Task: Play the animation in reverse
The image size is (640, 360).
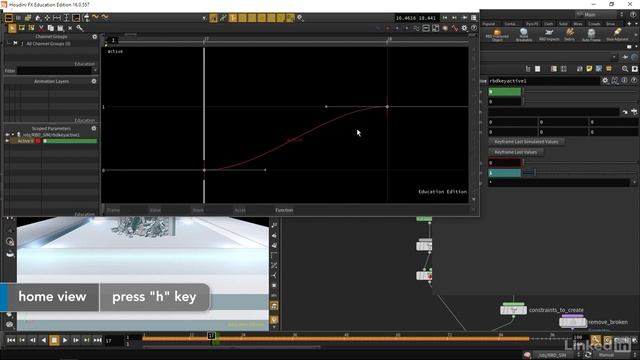Action: pos(44,340)
